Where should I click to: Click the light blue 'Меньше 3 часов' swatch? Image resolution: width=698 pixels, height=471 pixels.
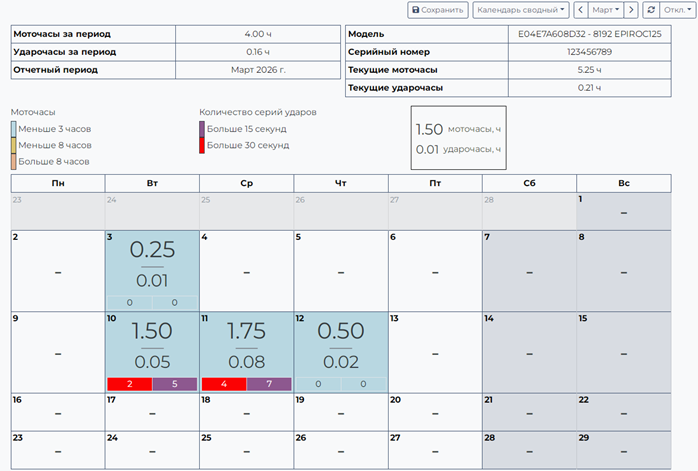pos(14,128)
